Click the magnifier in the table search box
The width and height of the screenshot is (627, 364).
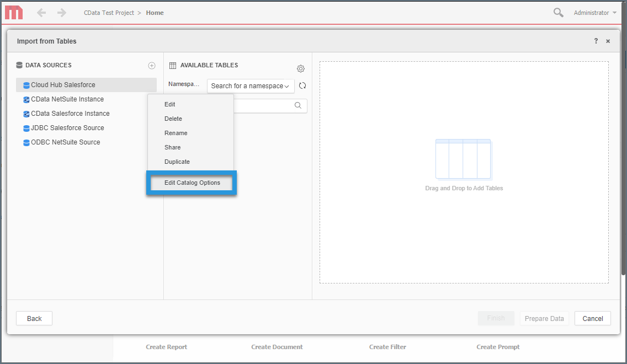click(x=297, y=105)
